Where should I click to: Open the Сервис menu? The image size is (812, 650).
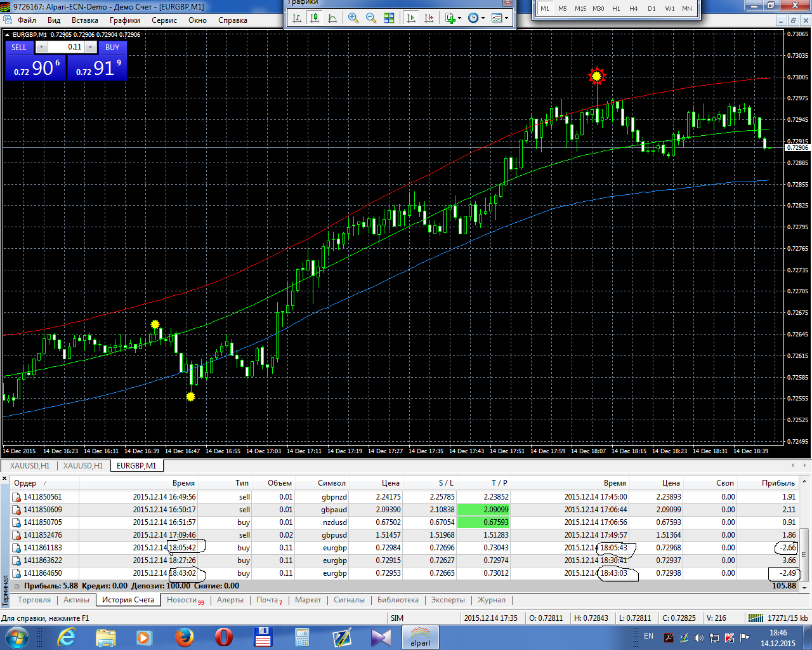(x=164, y=20)
